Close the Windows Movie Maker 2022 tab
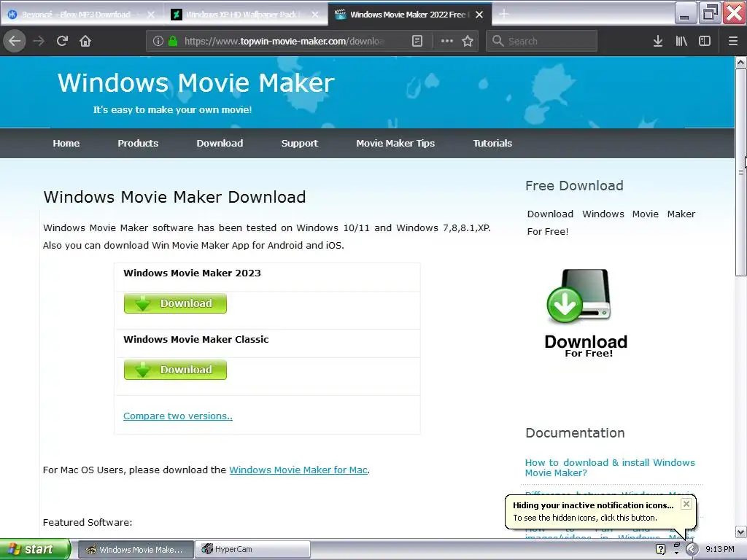This screenshot has height=560, width=747. click(479, 15)
